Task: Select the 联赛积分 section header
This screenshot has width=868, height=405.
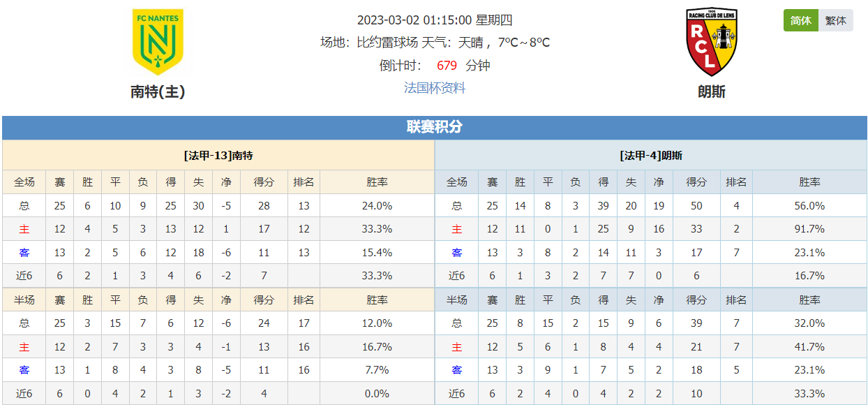Action: click(434, 127)
